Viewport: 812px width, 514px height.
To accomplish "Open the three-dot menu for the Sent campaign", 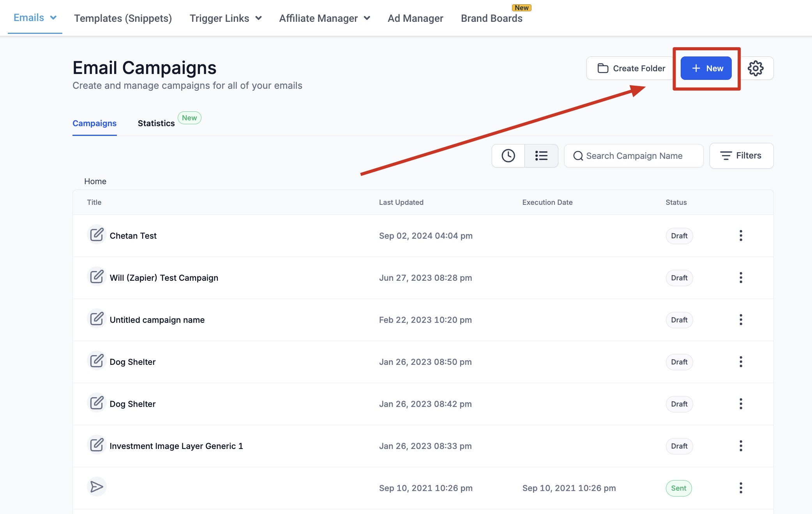I will (741, 488).
